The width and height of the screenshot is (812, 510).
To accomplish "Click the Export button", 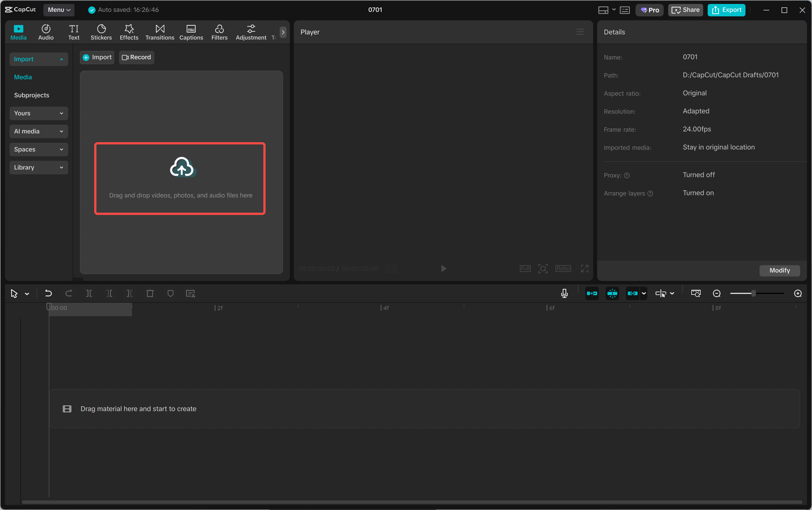I will tap(726, 10).
